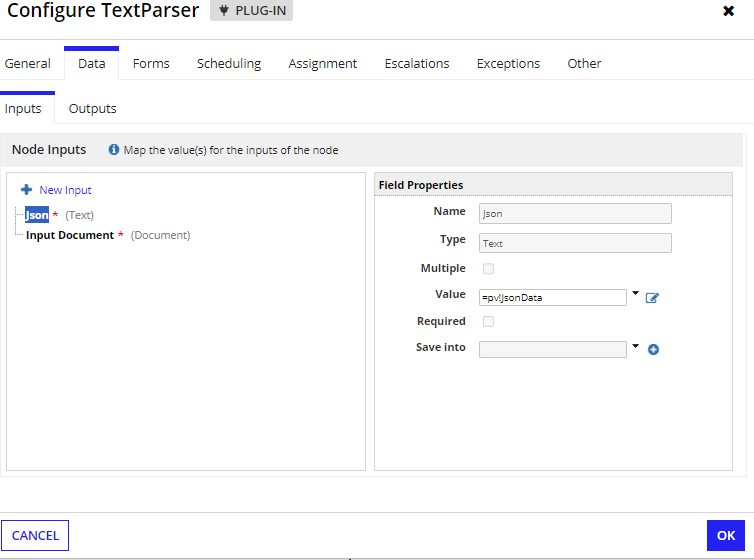Toggle the Multiple checkbox
This screenshot has width=754, height=560.
pyautogui.click(x=488, y=269)
